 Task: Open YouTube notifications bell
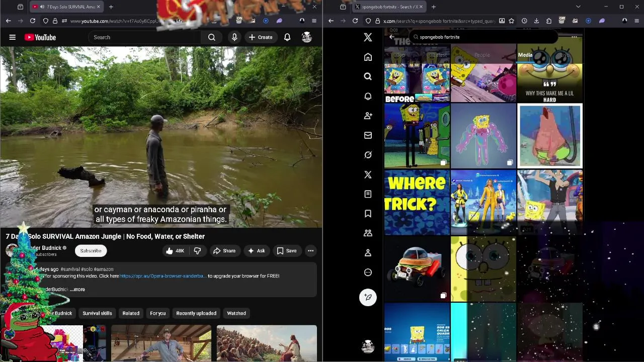[287, 37]
